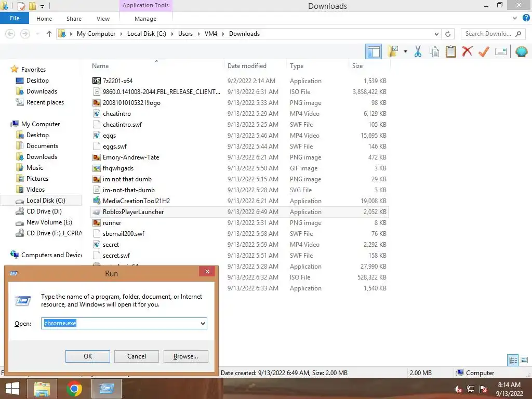The height and width of the screenshot is (399, 532).
Task: Open the Run dialog Open combo dropdown
Action: (203, 323)
